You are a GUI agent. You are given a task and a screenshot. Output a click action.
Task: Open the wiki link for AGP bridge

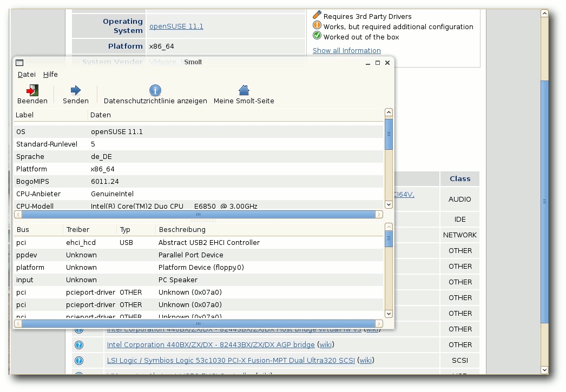(325, 345)
